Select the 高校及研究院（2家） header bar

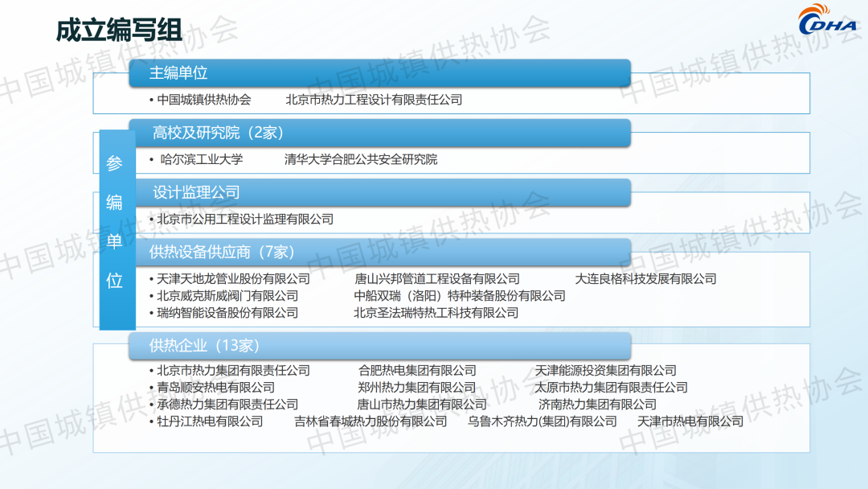point(379,133)
